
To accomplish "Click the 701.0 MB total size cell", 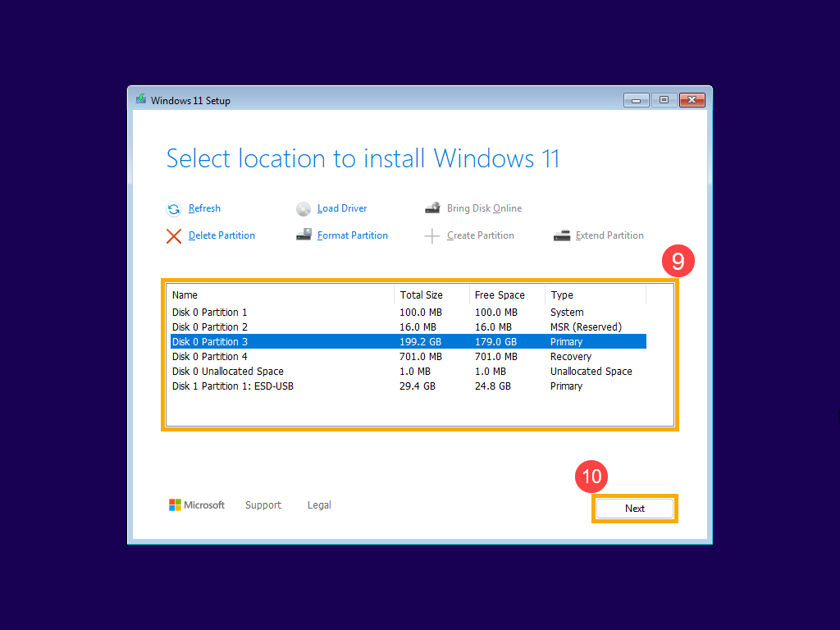I will coord(421,357).
